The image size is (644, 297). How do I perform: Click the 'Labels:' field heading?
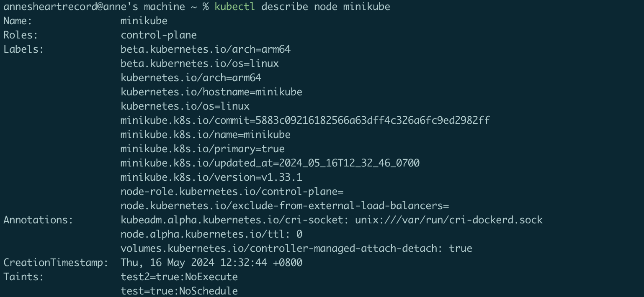23,49
